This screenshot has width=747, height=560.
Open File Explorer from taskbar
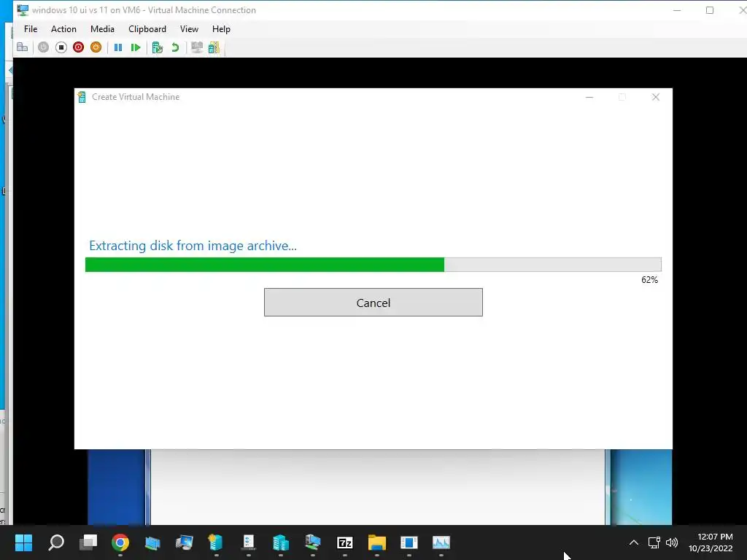pos(377,542)
